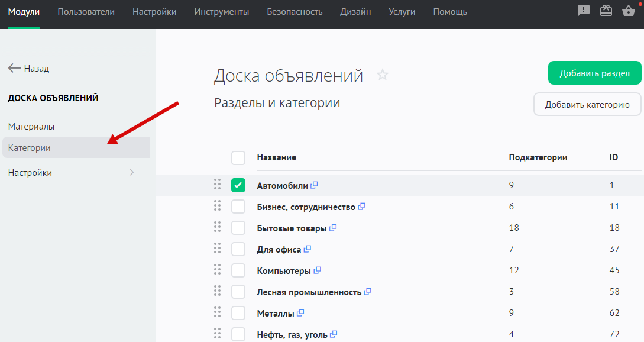The width and height of the screenshot is (644, 342).
Task: Open the notifications message icon in top bar
Action: click(x=584, y=11)
